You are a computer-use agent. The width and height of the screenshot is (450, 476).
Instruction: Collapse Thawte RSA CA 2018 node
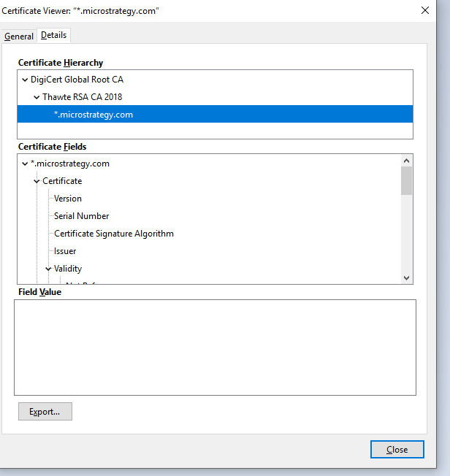coord(37,97)
